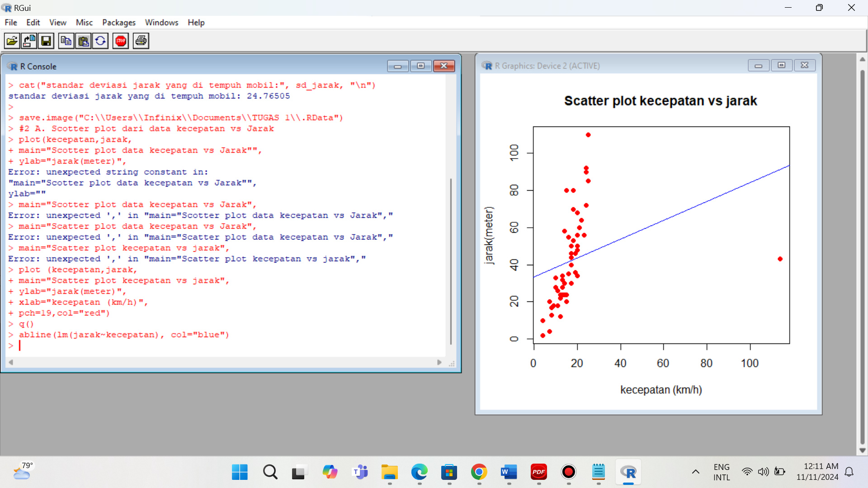868x488 pixels.
Task: Open the Windows menu
Action: tap(161, 23)
